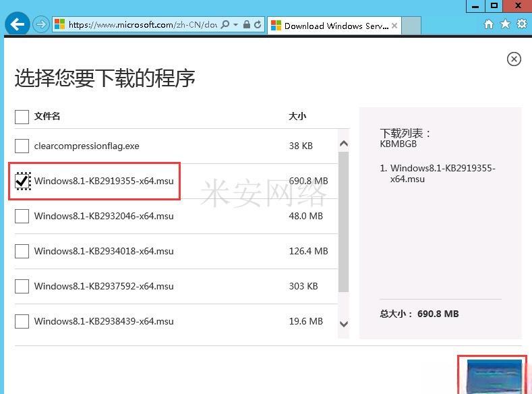Image resolution: width=532 pixels, height=394 pixels.
Task: Open the browser Home icon
Action: 489,24
